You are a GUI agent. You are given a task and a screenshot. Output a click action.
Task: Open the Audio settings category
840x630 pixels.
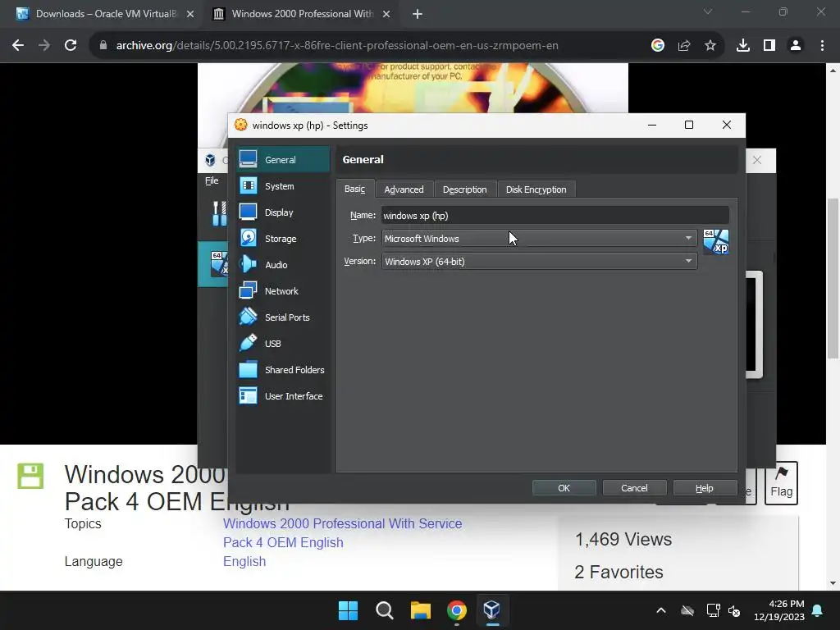[x=283, y=265]
